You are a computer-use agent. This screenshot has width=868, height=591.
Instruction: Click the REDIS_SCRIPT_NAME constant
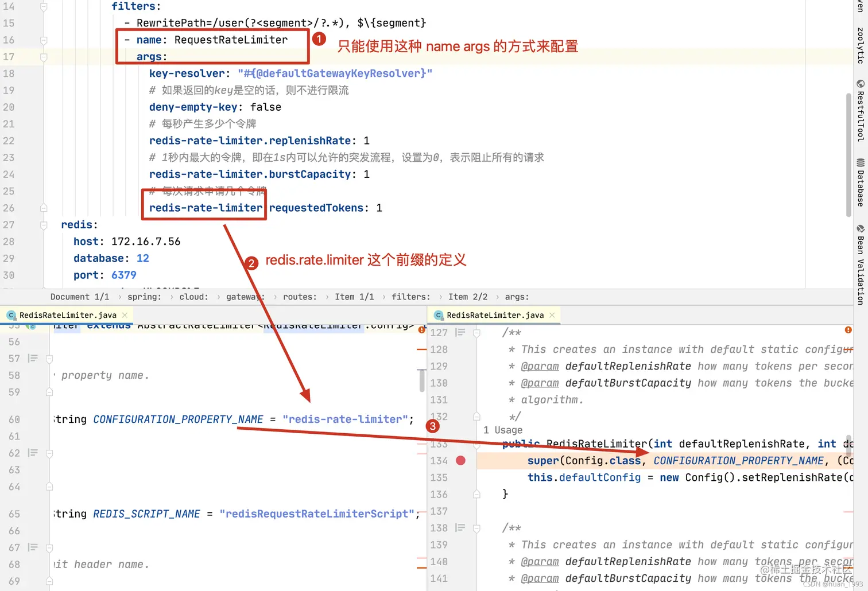pyautogui.click(x=146, y=514)
